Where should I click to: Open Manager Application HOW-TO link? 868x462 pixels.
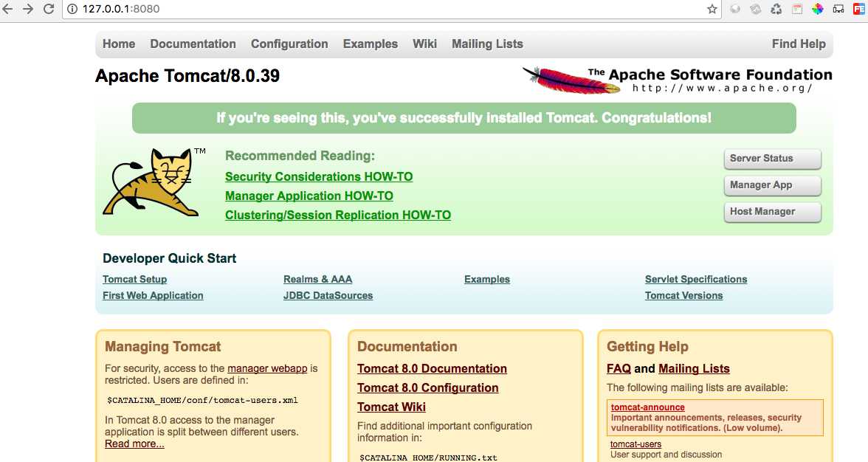click(x=309, y=196)
